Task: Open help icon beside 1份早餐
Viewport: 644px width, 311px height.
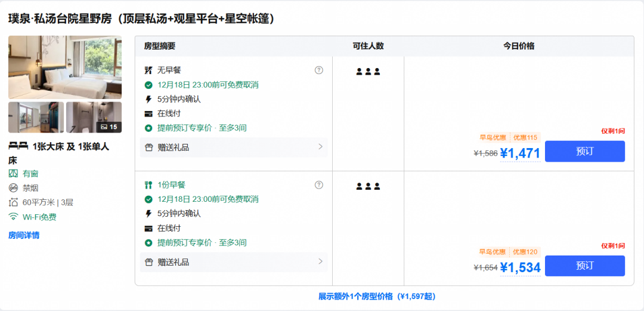Action: click(318, 184)
